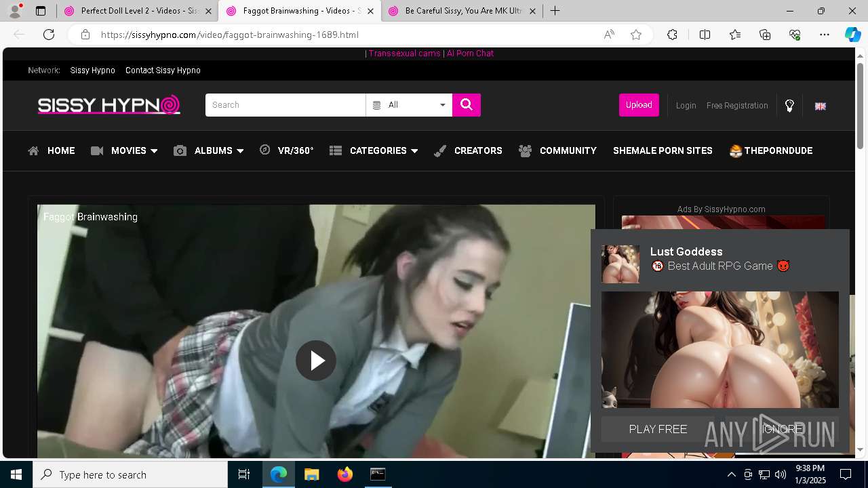This screenshot has height=488, width=868.
Task: Click the address bar URL
Action: click(230, 35)
